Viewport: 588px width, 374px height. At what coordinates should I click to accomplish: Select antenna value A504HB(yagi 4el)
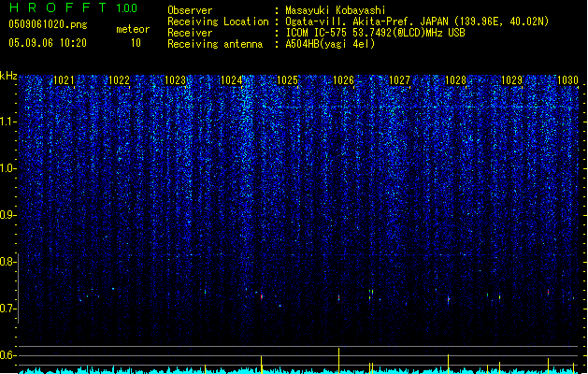click(330, 44)
